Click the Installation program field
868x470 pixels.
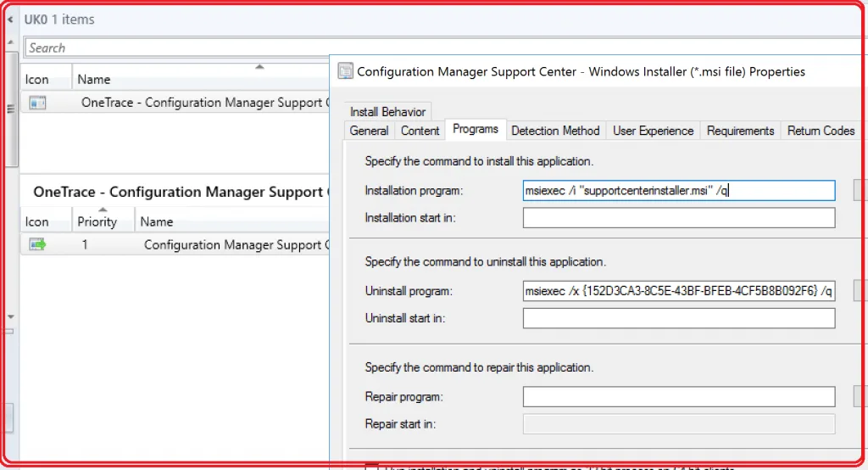679,191
